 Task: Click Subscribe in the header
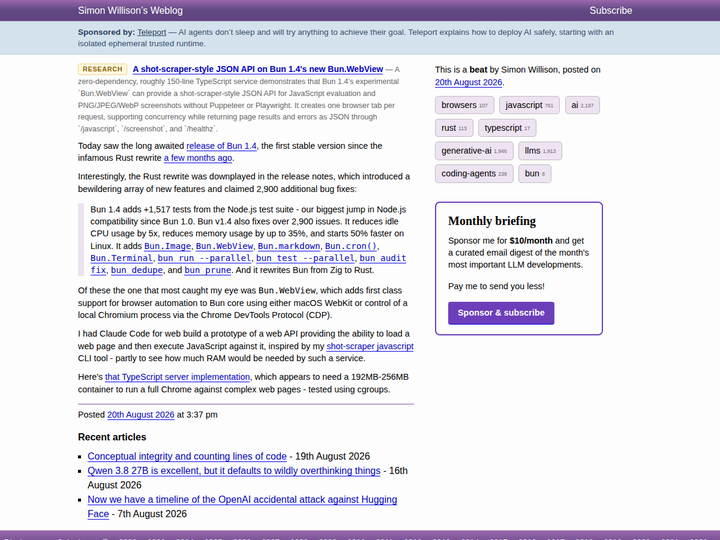(x=610, y=10)
